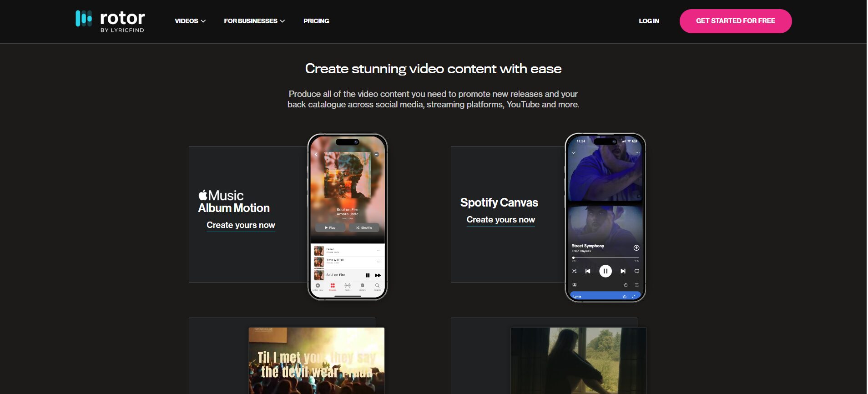The image size is (868, 394).
Task: Click the Street Symphony song title
Action: [x=588, y=246]
